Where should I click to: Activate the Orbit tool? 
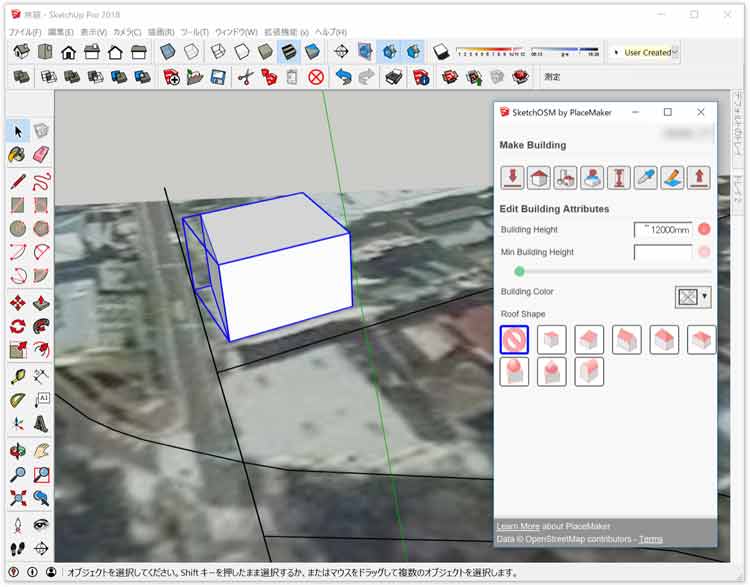(18, 451)
